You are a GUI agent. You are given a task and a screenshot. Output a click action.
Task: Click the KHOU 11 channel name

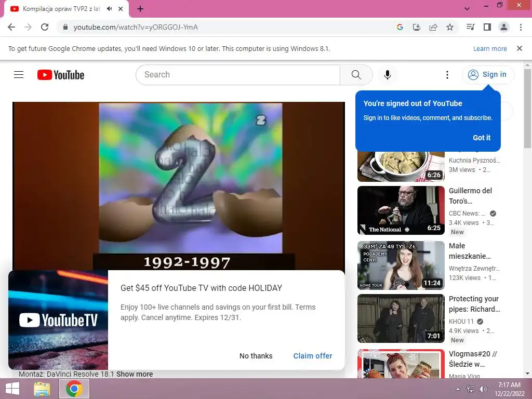click(x=461, y=321)
